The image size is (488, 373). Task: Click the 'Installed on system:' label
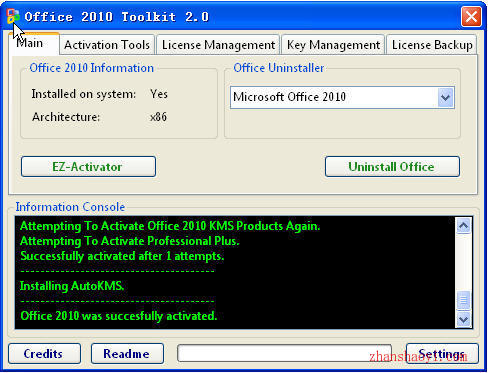click(84, 94)
